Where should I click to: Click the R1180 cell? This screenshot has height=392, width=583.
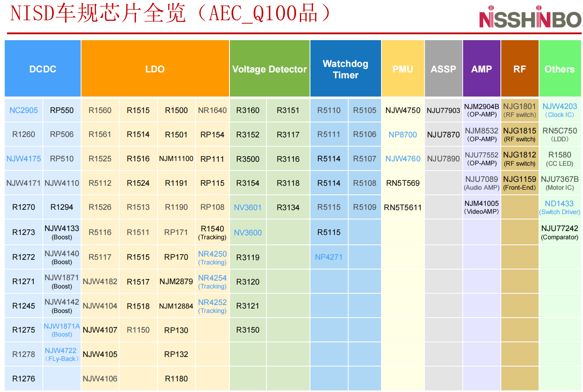tap(176, 379)
